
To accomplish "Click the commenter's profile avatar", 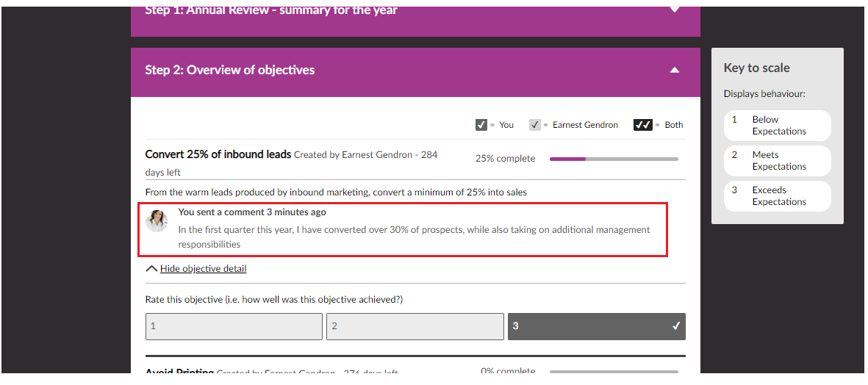I will pos(157,221).
